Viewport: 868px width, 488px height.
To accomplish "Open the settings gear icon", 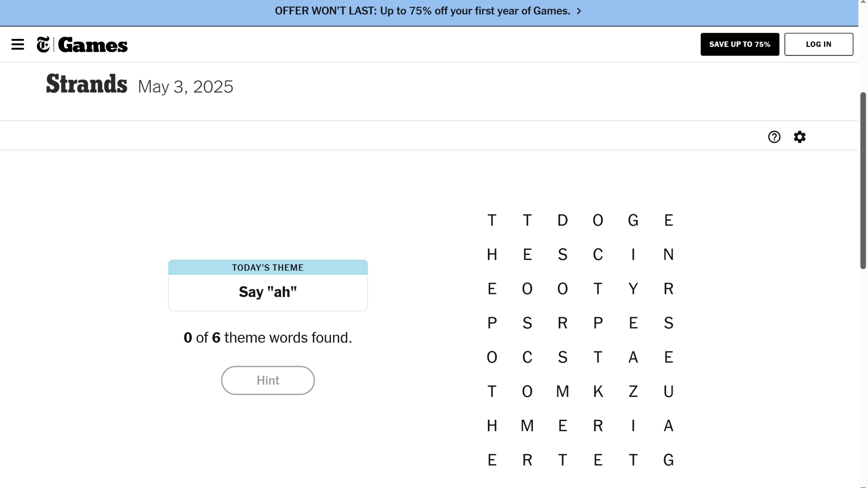I will pos(799,137).
